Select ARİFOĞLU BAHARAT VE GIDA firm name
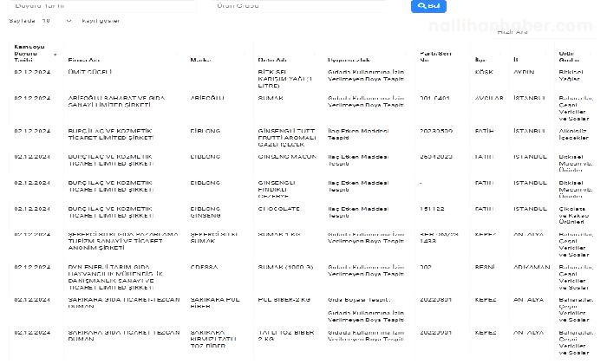 (116, 101)
